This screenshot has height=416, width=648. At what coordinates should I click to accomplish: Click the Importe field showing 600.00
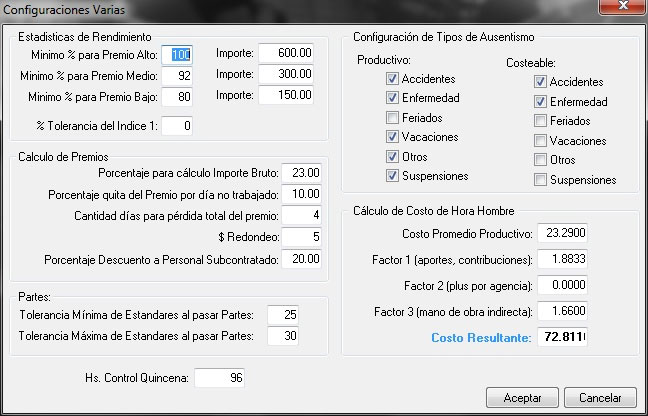[x=286, y=53]
